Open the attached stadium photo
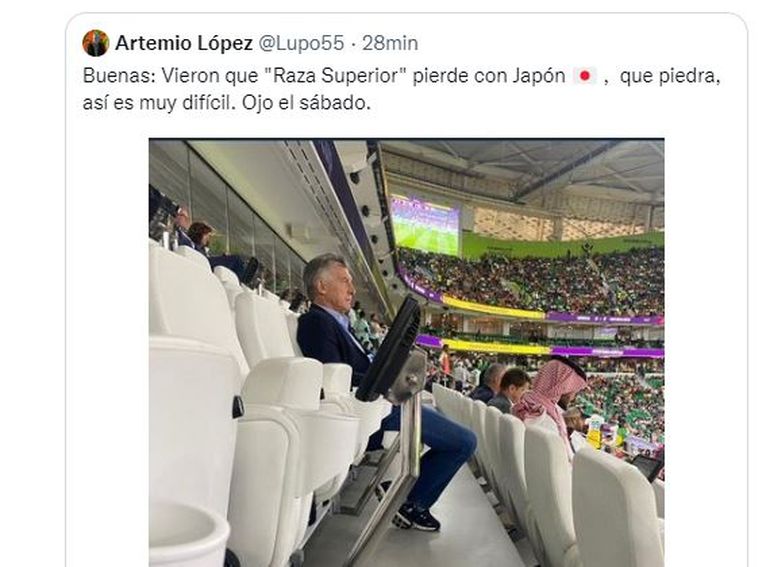Image resolution: width=770 pixels, height=567 pixels. click(407, 352)
